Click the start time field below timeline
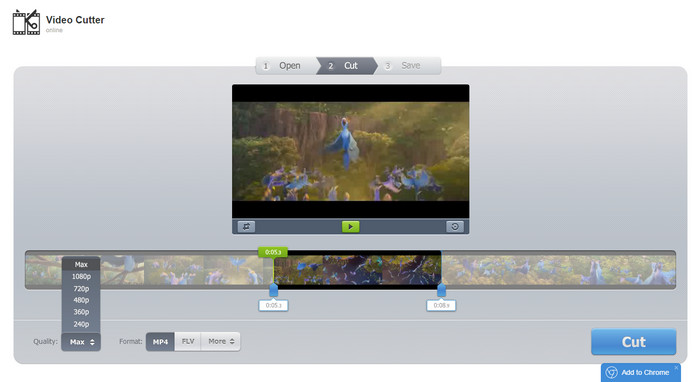Viewport: 700px width, 382px height. coord(274,305)
